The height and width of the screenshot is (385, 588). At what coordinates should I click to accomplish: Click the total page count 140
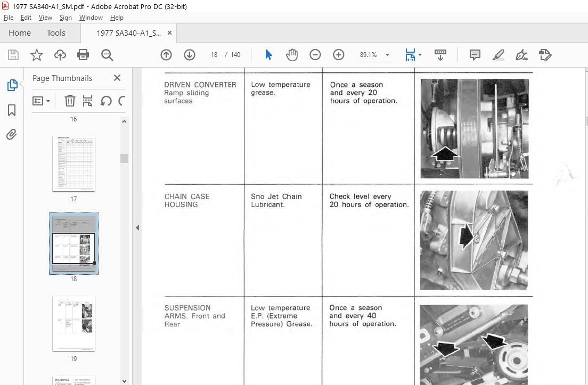[x=235, y=55]
